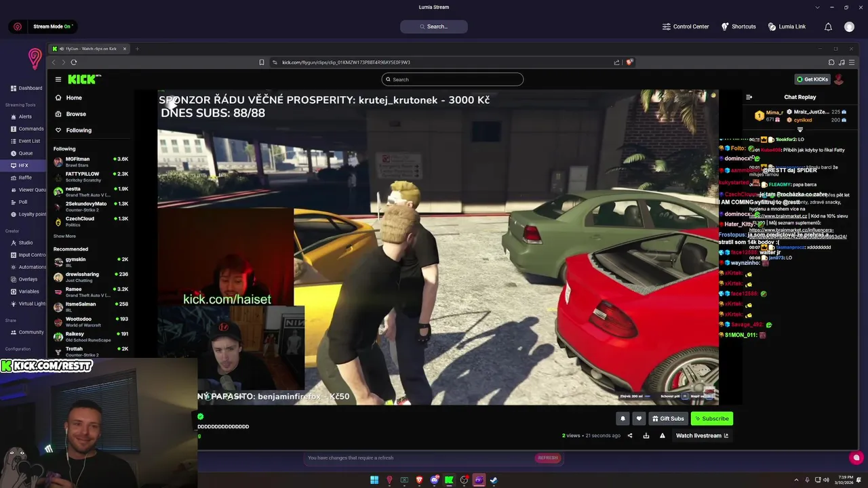This screenshot has height=488, width=868.
Task: Open Steam from the taskbar
Action: 494,480
